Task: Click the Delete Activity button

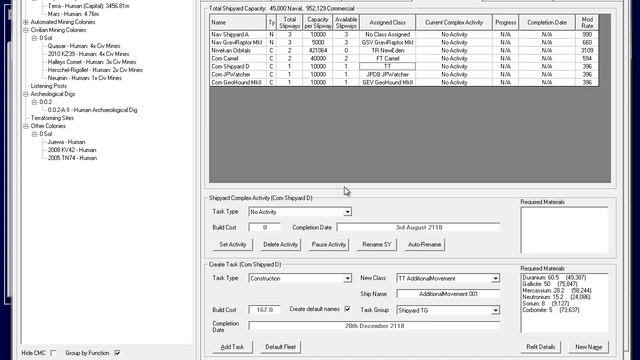Action: (x=280, y=244)
